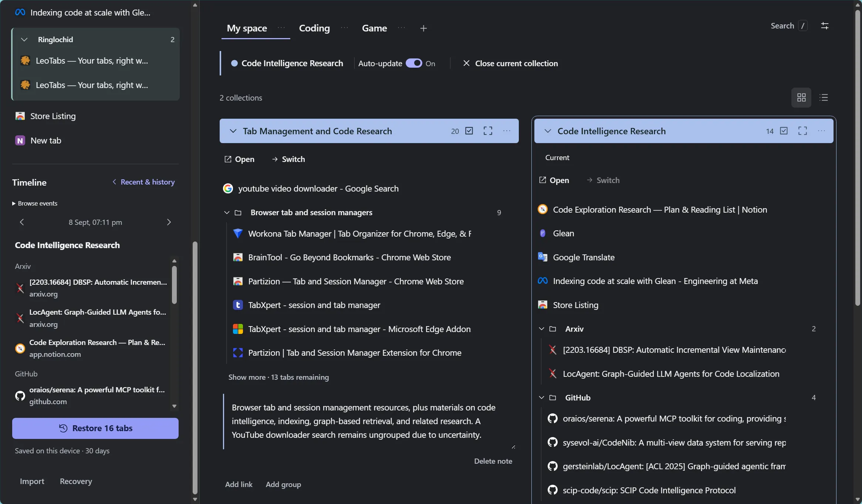Open LocAgent: Graph-Guided LLM Agents in Arxiv folder
This screenshot has width=862, height=504.
click(x=671, y=374)
